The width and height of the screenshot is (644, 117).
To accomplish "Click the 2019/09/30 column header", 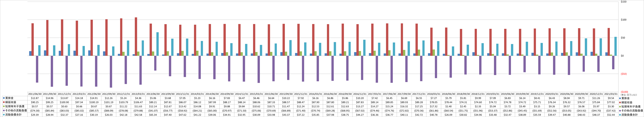I will click(x=522, y=94).
